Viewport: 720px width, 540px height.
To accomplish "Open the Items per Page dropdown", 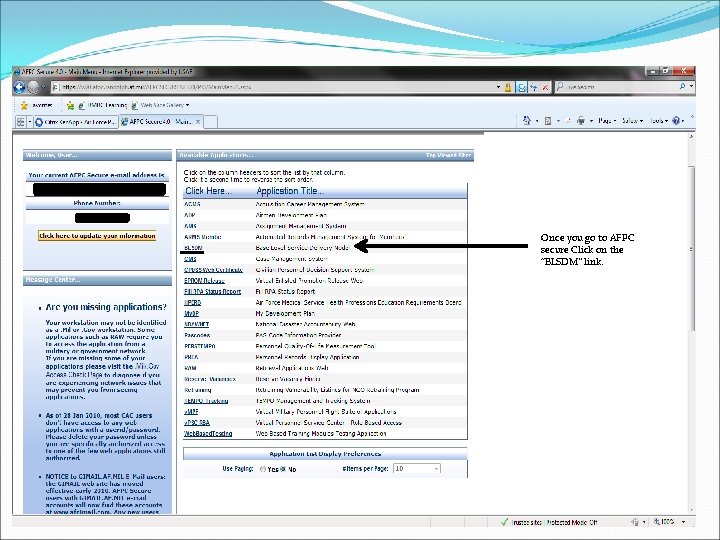I will click(417, 468).
